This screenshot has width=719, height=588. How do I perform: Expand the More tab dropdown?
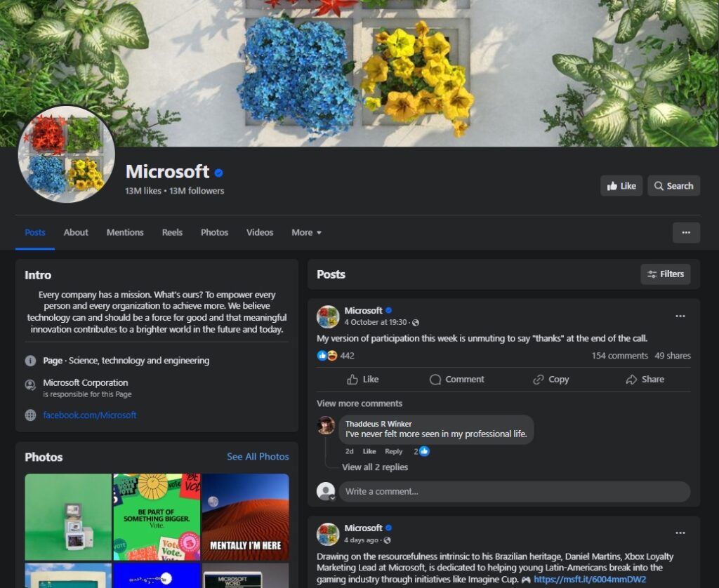pos(307,233)
